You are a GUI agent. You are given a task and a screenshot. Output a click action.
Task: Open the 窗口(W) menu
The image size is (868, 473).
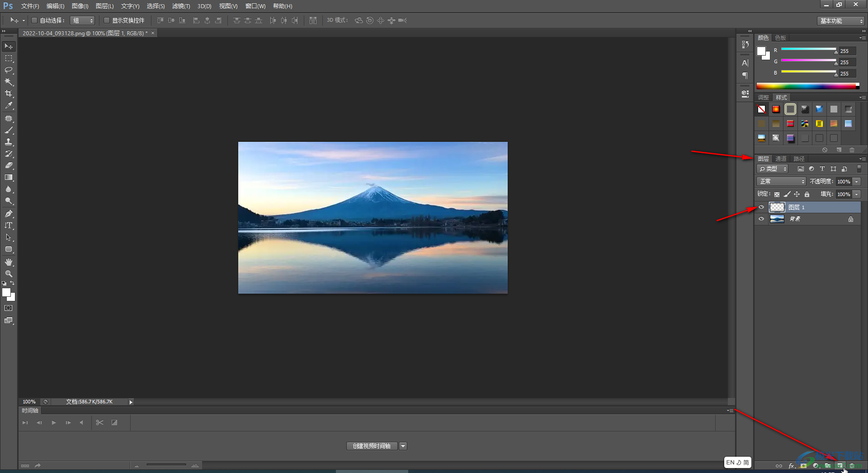coord(255,6)
